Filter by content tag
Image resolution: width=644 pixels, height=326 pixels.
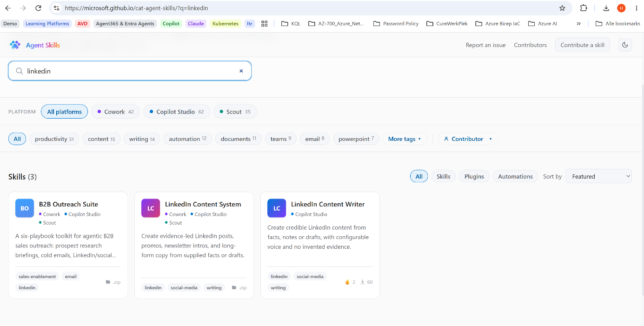tap(101, 139)
